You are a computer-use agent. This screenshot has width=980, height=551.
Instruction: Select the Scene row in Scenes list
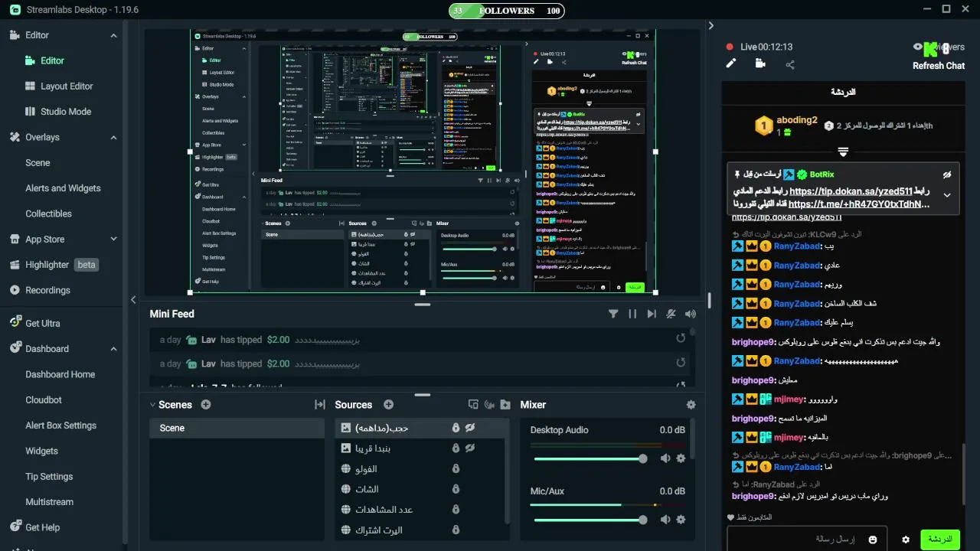pyautogui.click(x=237, y=428)
